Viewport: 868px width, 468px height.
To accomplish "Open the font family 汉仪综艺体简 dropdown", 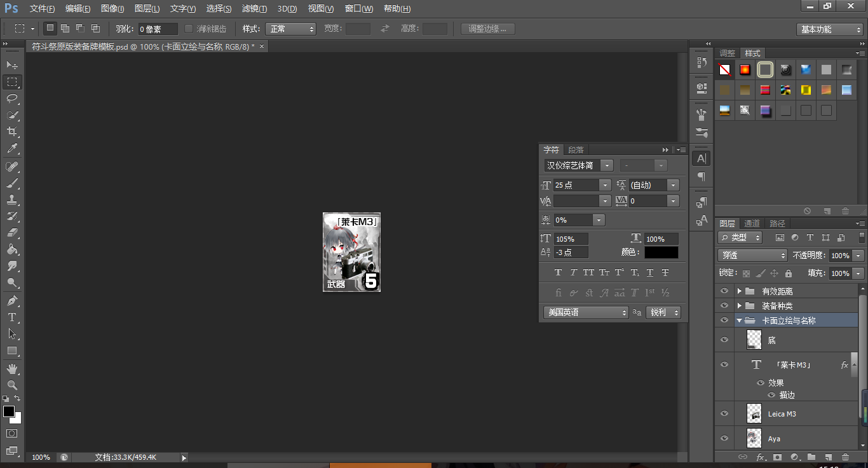I will click(607, 165).
